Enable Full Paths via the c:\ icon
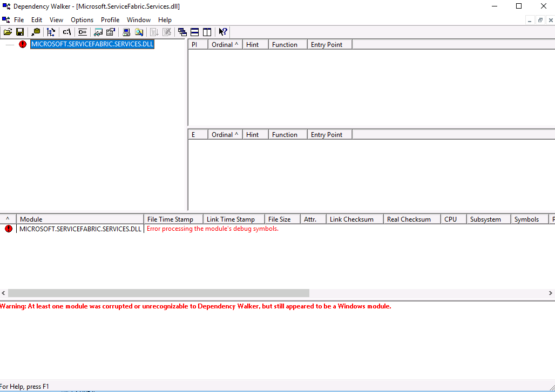Image resolution: width=555 pixels, height=392 pixels. click(66, 32)
